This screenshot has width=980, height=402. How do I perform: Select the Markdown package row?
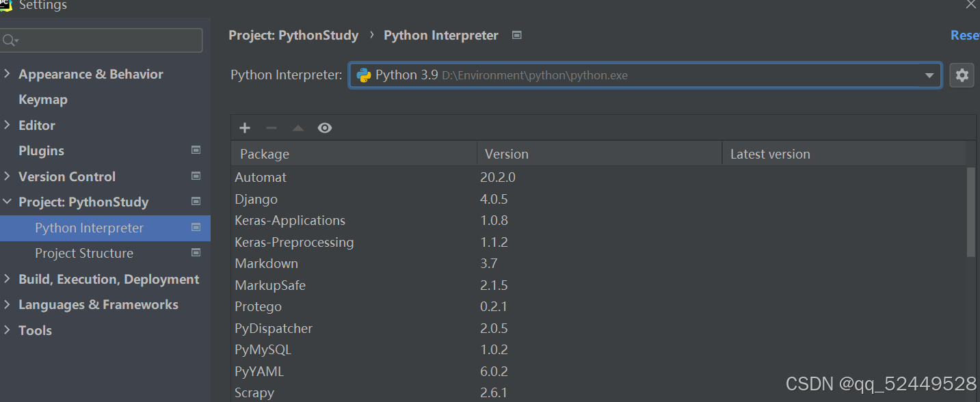[598, 263]
